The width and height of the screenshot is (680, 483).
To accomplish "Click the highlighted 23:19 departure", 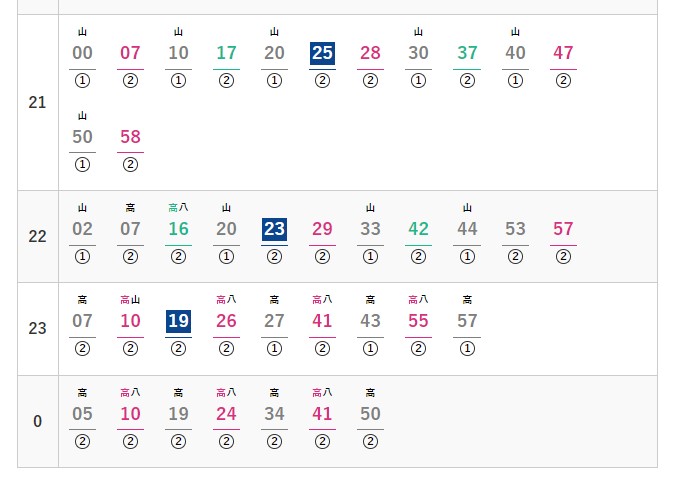I will click(x=178, y=321).
